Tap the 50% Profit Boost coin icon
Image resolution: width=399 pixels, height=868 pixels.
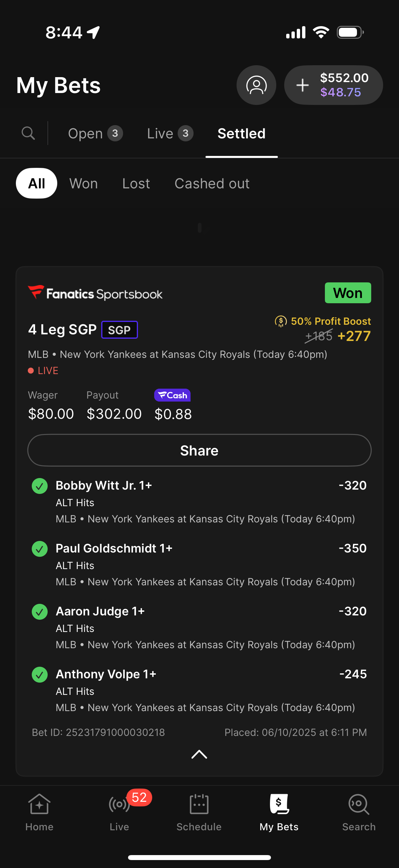point(281,321)
